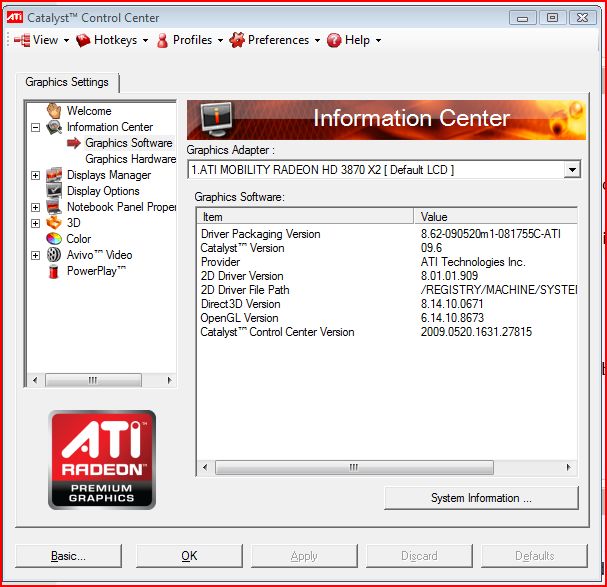The width and height of the screenshot is (607, 587).
Task: Expand the Displays Manager tree node
Action: click(35, 175)
